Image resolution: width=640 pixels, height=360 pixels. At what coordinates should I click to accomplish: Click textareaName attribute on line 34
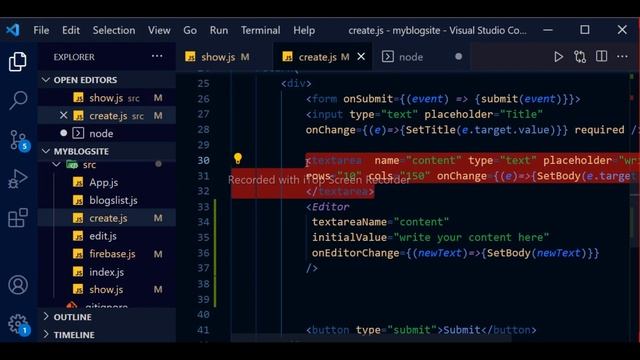349,222
